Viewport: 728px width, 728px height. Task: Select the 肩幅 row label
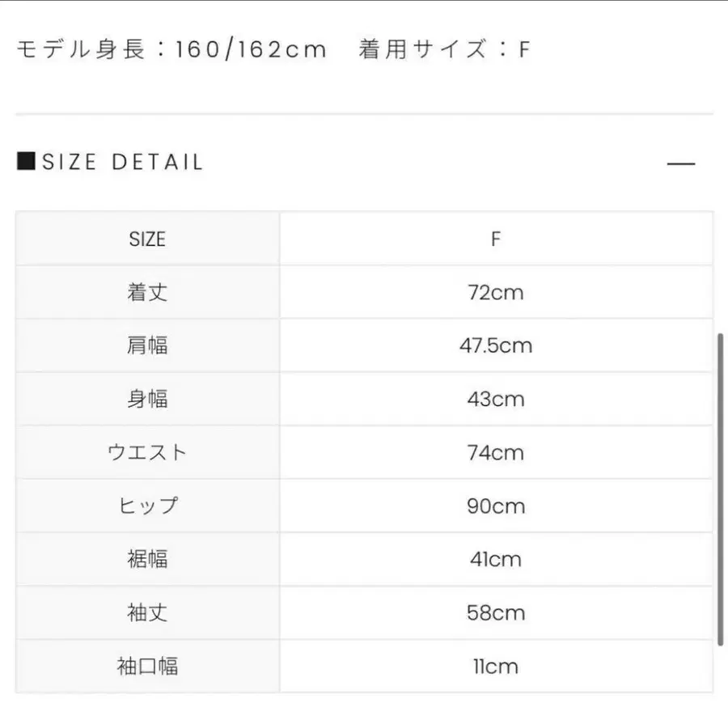point(147,346)
